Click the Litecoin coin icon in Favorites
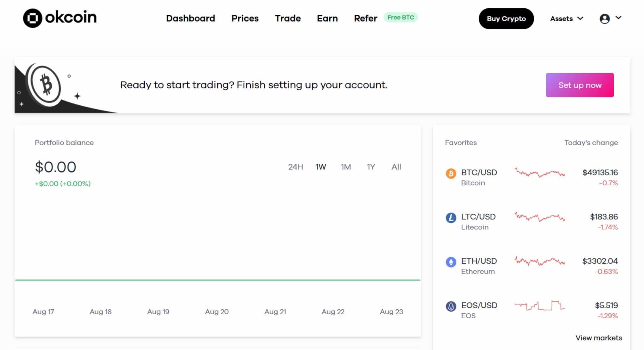 (x=451, y=218)
